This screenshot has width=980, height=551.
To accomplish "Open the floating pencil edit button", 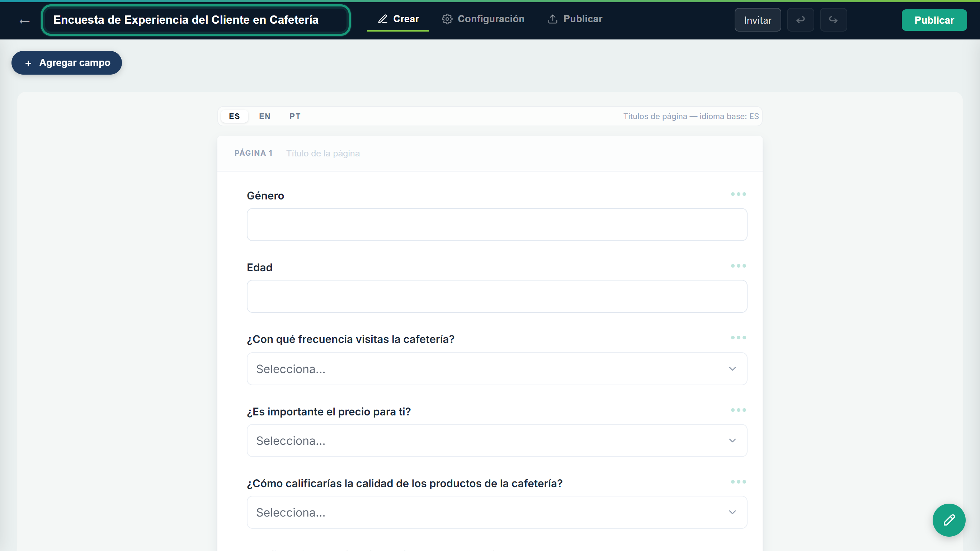I will (x=949, y=520).
